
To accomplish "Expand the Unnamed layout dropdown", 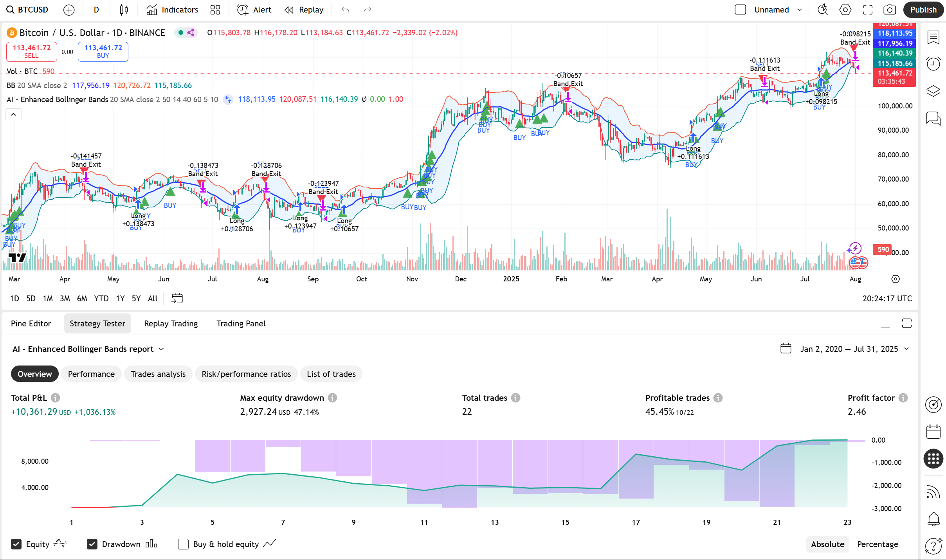I will tap(800, 10).
